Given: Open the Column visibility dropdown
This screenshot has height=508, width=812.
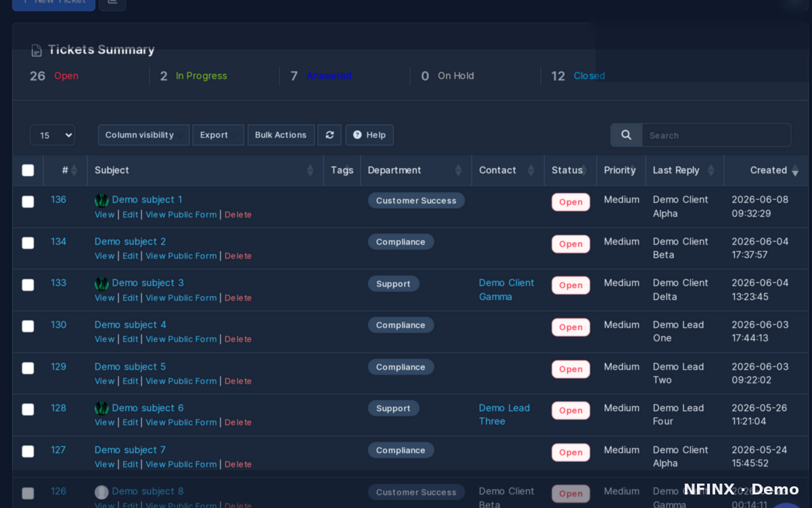Looking at the screenshot, I should (143, 135).
